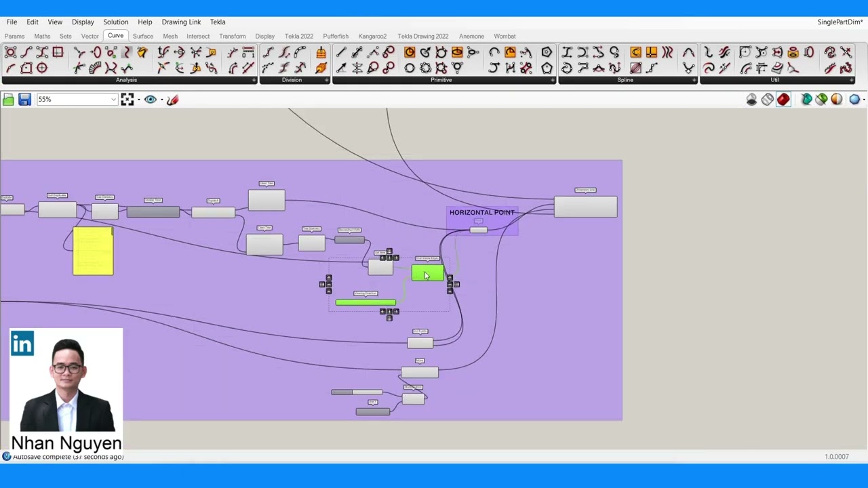Toggle the red shaded preview mode
This screenshot has height=488, width=868.
click(x=783, y=100)
